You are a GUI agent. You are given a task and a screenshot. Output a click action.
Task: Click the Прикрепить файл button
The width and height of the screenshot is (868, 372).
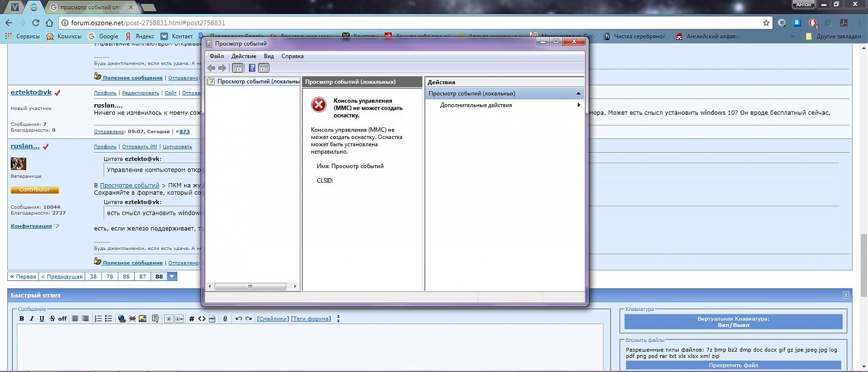733,365
